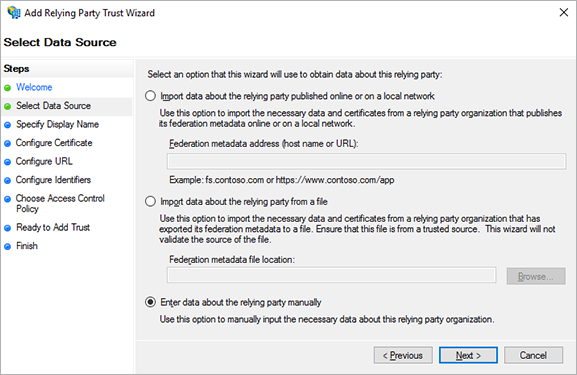Click the blue bullet beside Finish

pyautogui.click(x=7, y=247)
